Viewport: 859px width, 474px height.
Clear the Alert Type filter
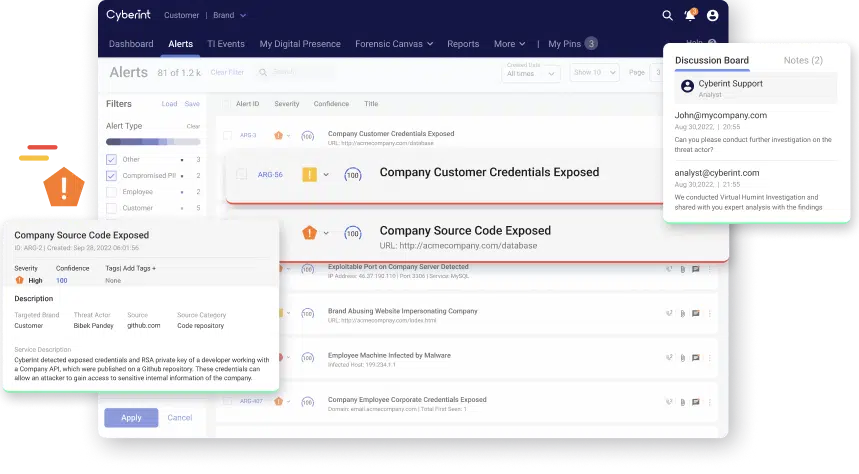click(x=193, y=127)
